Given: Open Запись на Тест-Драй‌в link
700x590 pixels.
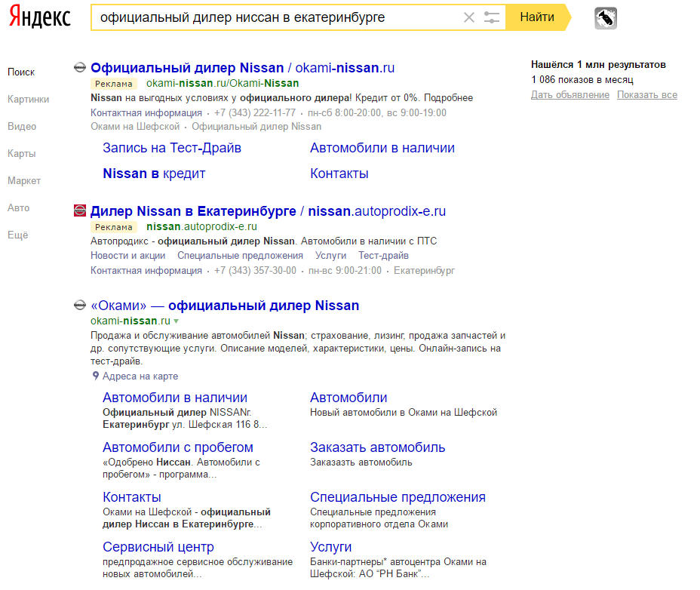Looking at the screenshot, I should click(172, 148).
